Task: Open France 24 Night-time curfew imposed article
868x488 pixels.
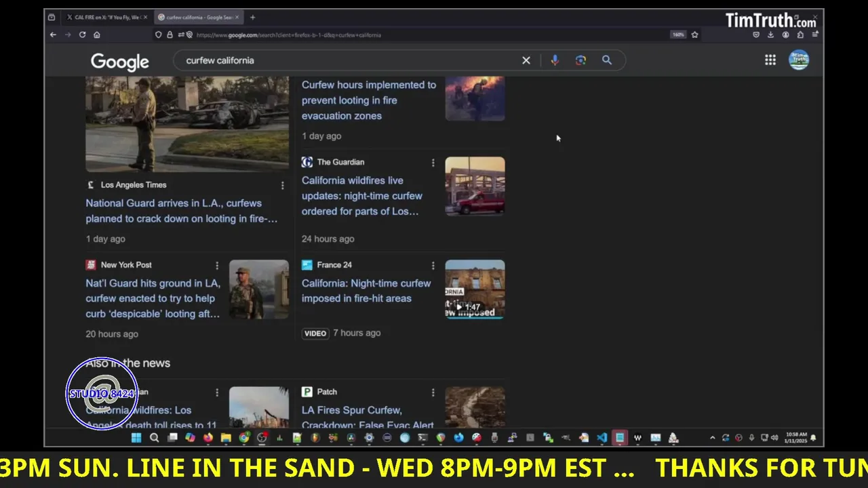Action: pos(366,291)
